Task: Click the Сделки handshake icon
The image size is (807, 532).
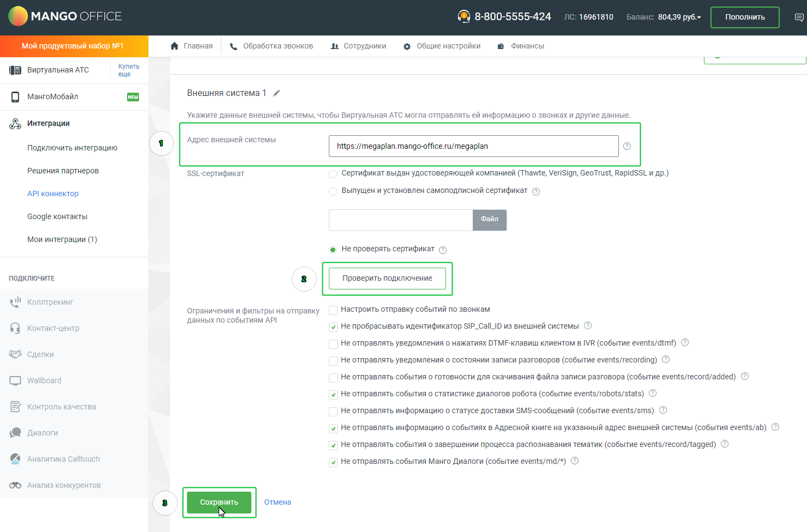Action: click(x=15, y=354)
